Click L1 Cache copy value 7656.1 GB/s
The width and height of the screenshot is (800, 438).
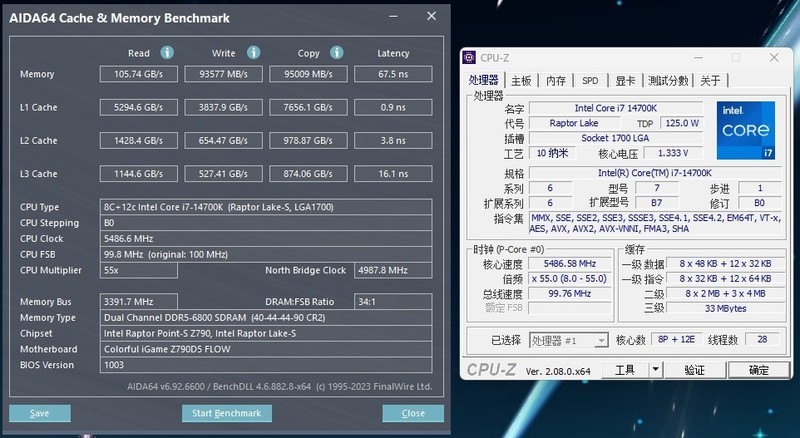coord(308,107)
